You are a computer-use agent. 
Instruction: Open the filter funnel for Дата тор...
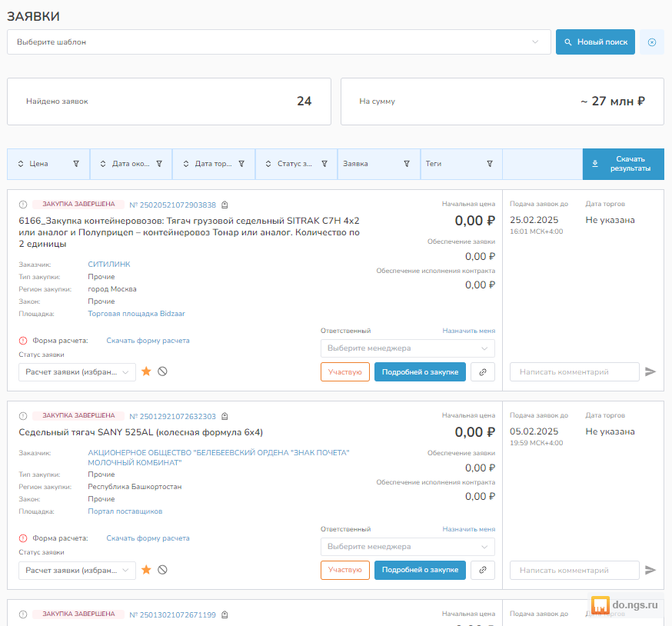(x=241, y=164)
